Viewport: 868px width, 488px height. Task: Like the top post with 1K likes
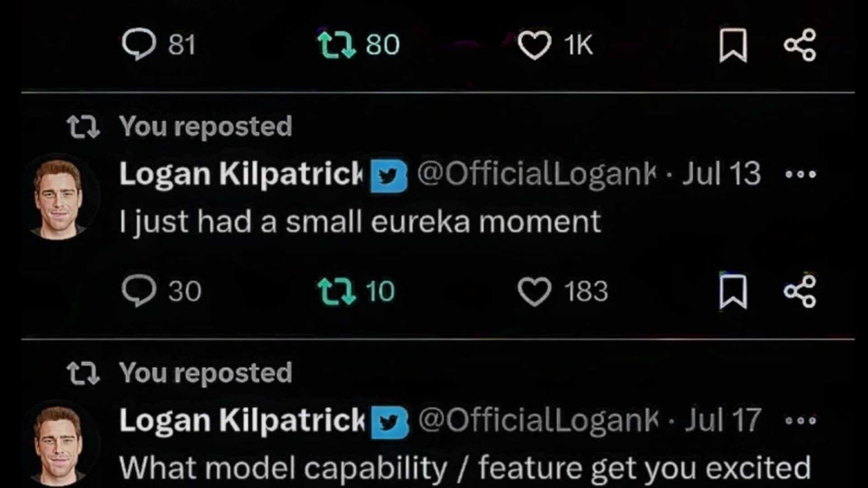tap(534, 45)
